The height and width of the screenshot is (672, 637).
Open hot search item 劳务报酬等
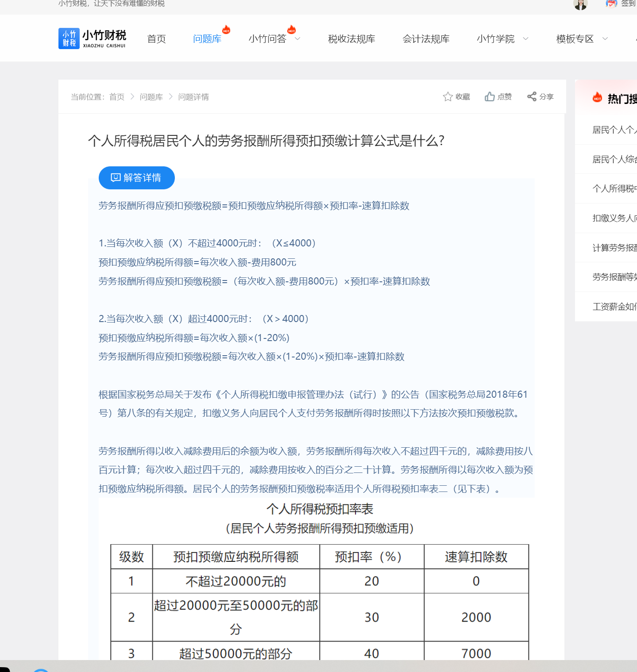pos(614,277)
